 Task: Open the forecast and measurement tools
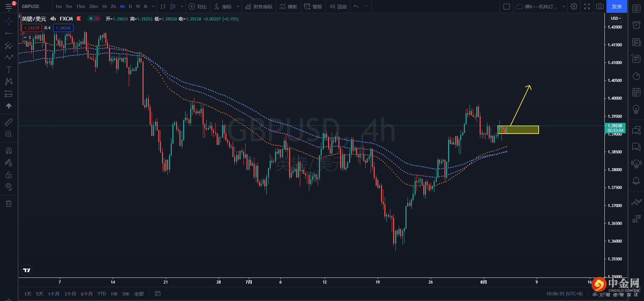click(9, 94)
